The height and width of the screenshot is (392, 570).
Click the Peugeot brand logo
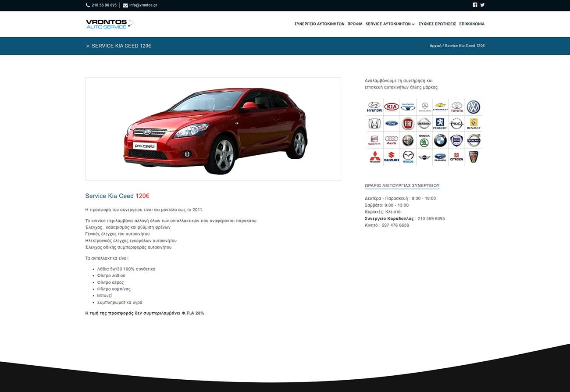pos(440,124)
